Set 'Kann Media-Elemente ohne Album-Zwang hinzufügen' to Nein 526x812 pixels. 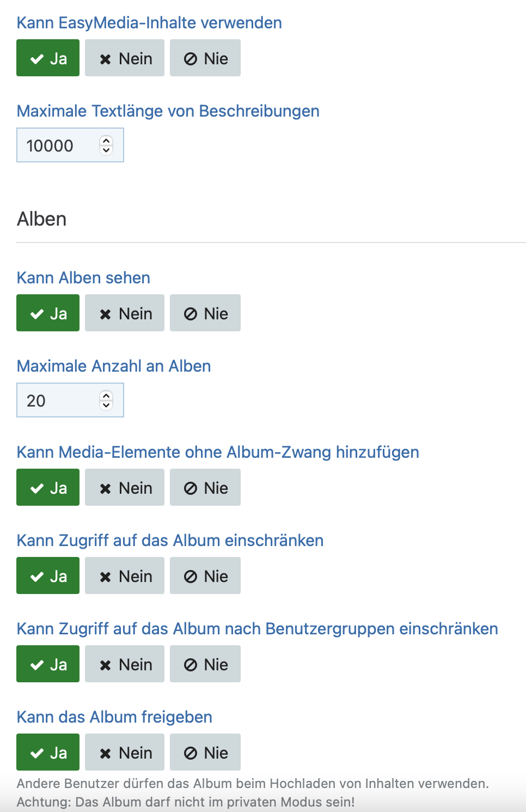[x=125, y=487]
